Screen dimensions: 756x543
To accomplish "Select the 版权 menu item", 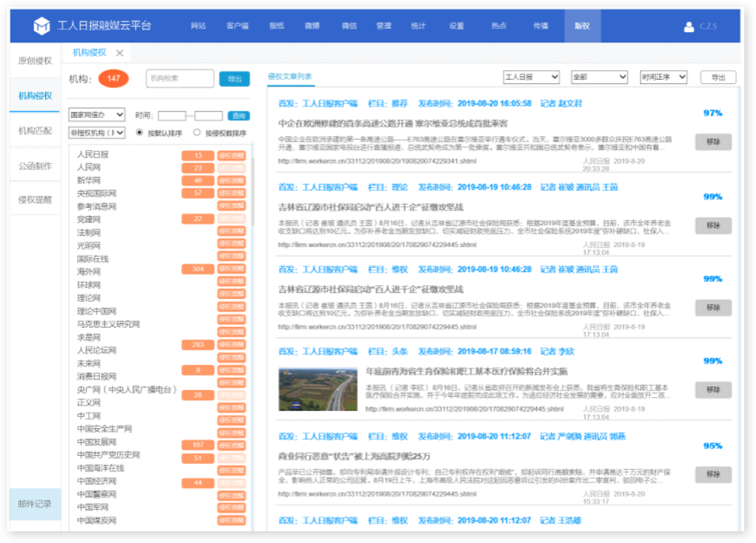I will click(583, 26).
